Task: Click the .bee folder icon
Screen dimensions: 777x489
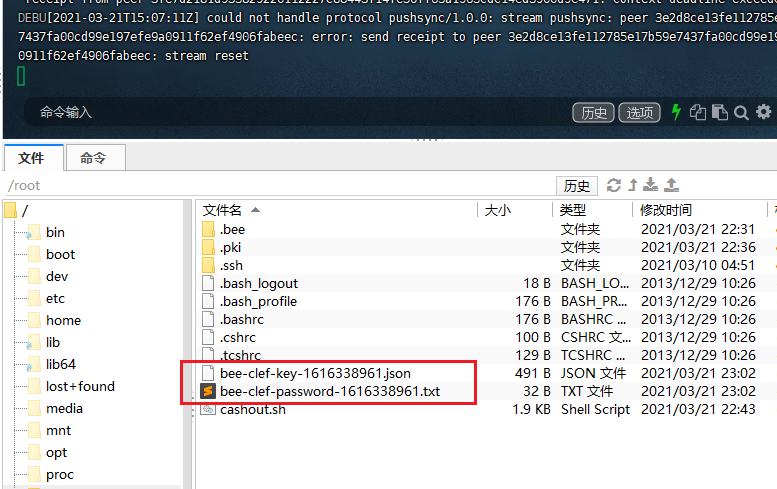Action: pyautogui.click(x=208, y=229)
